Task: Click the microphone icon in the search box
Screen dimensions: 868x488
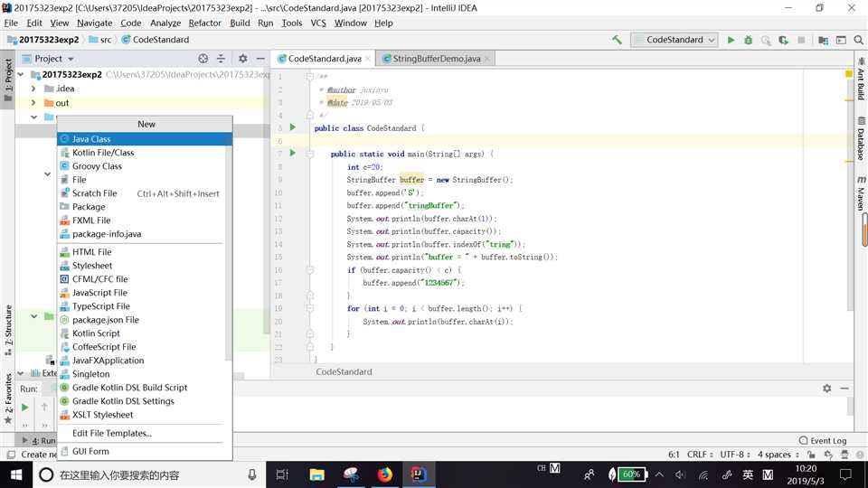Action: 252,474
